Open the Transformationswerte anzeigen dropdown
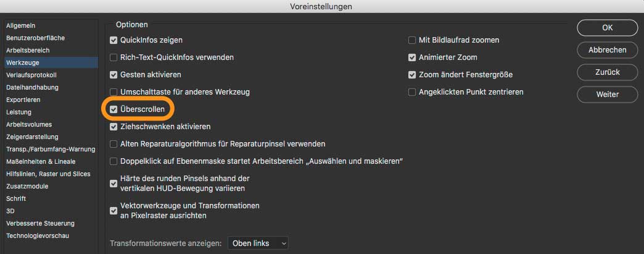The image size is (644, 254). [x=257, y=243]
